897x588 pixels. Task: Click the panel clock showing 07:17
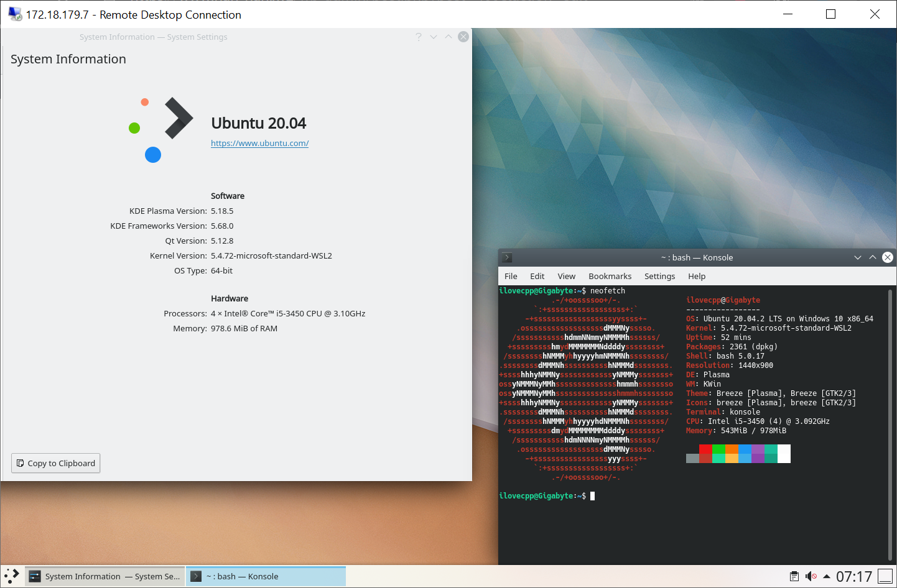click(x=853, y=576)
